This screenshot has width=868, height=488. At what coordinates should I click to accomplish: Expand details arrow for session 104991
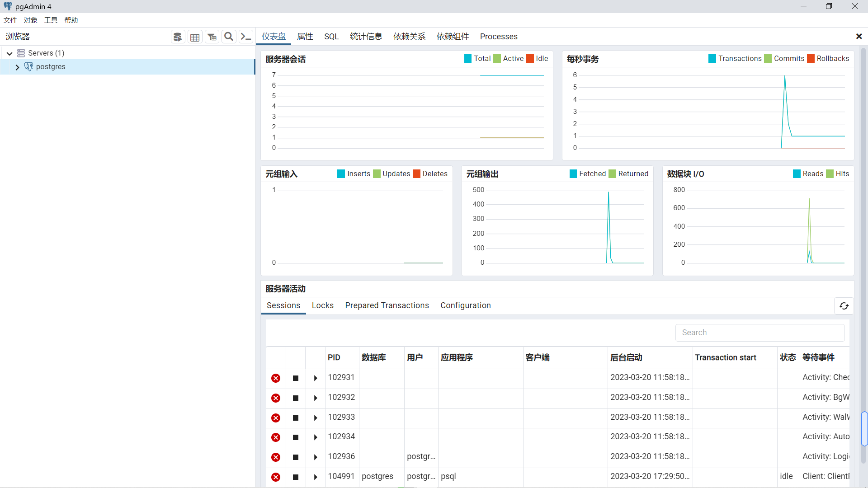315,477
